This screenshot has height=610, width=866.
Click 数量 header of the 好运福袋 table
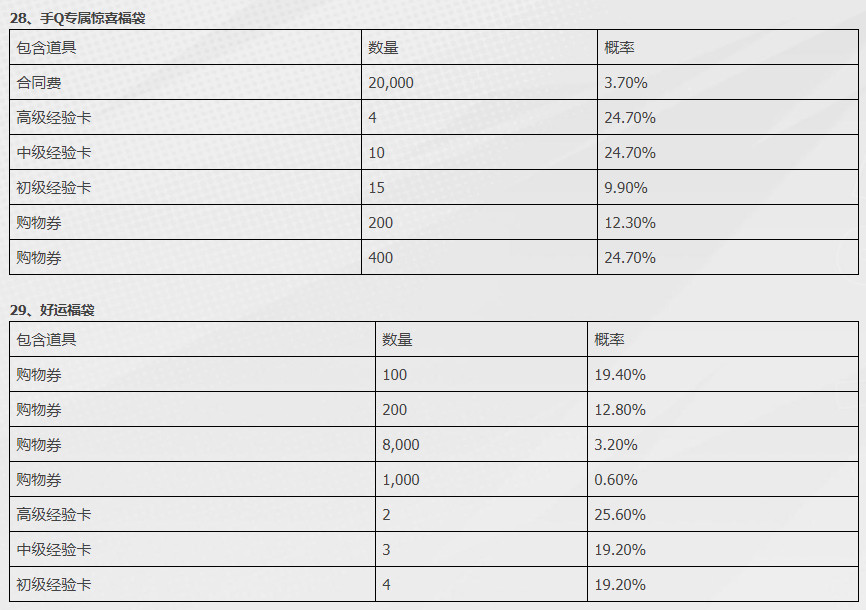[x=397, y=339]
